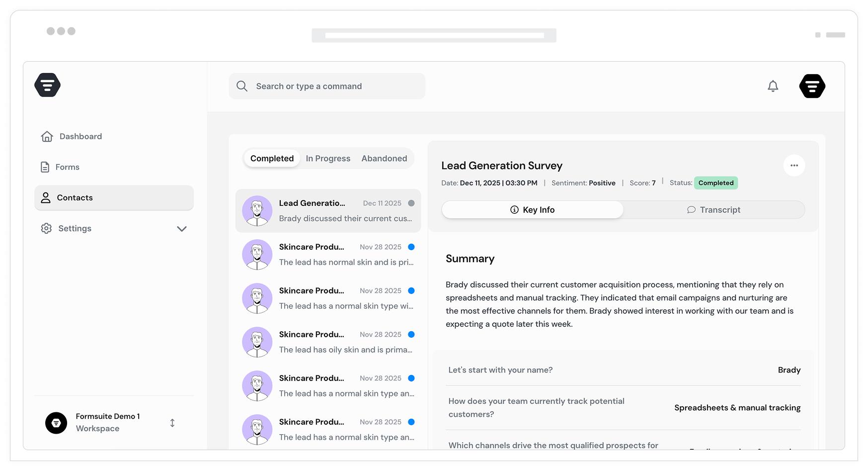The width and height of the screenshot is (868, 471).
Task: Open the workspace switcher arrows
Action: (172, 423)
